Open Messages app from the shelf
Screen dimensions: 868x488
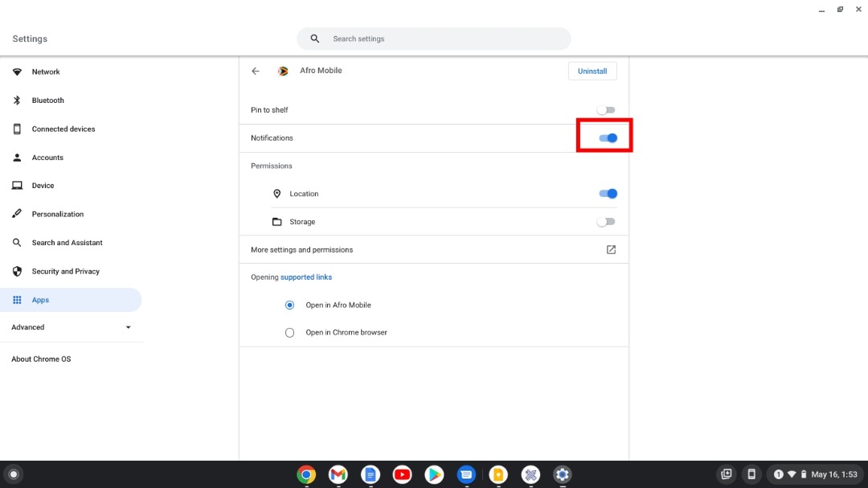coord(466,474)
